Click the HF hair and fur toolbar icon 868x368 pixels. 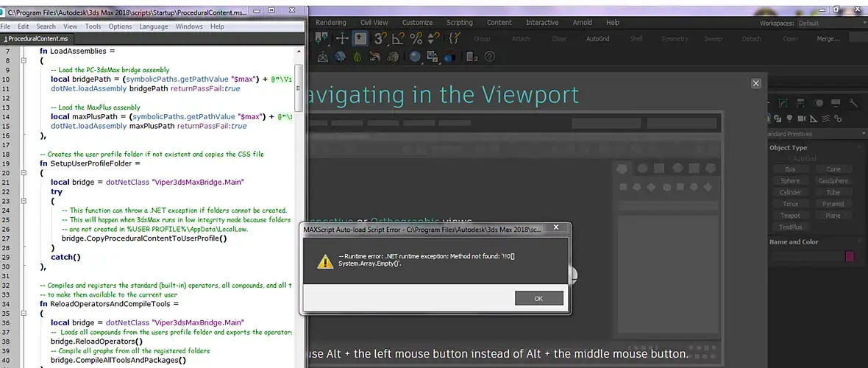click(x=377, y=57)
